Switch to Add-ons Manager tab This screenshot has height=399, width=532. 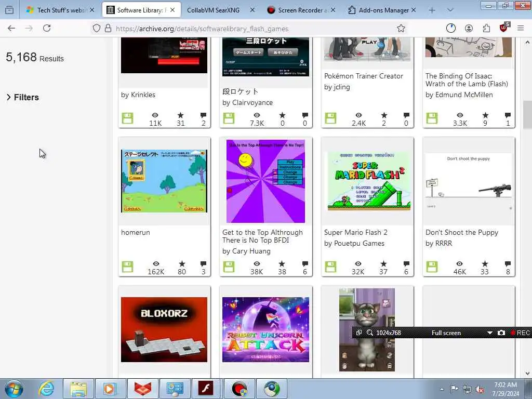click(x=382, y=10)
